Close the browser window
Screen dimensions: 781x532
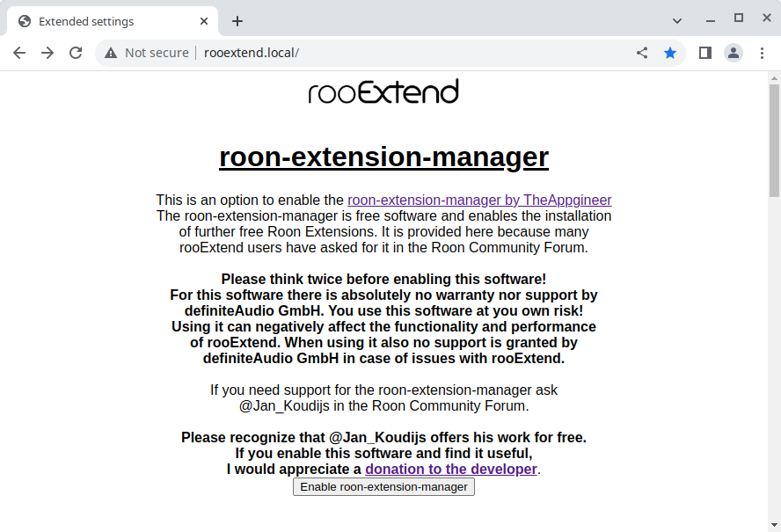tap(767, 18)
